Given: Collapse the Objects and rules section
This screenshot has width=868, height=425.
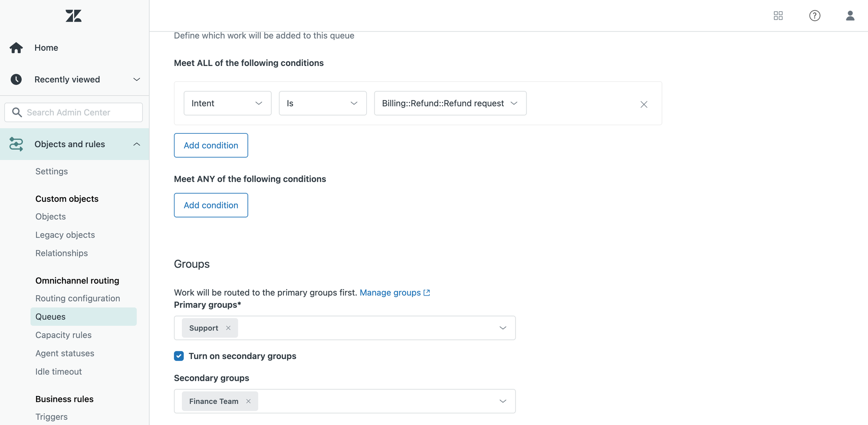Looking at the screenshot, I should pos(136,144).
